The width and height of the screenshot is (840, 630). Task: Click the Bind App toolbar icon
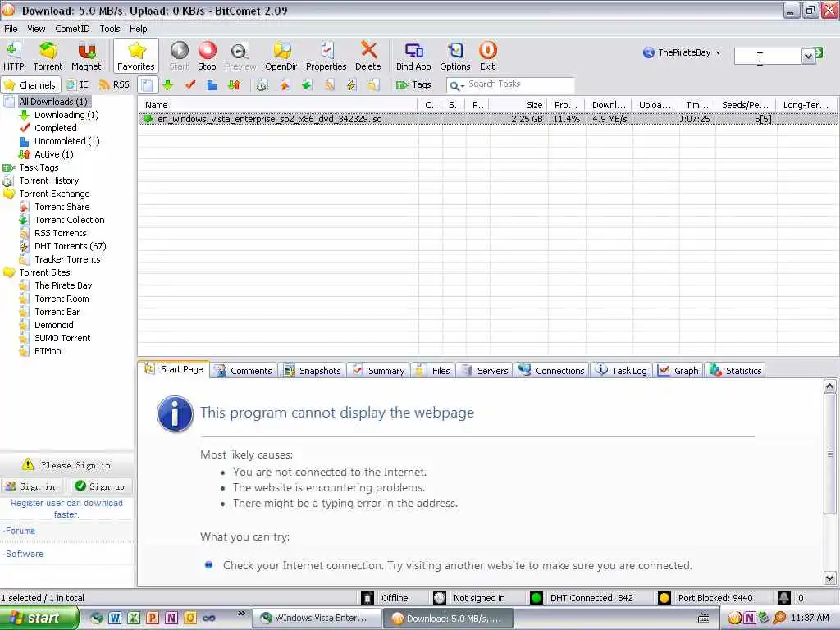413,56
